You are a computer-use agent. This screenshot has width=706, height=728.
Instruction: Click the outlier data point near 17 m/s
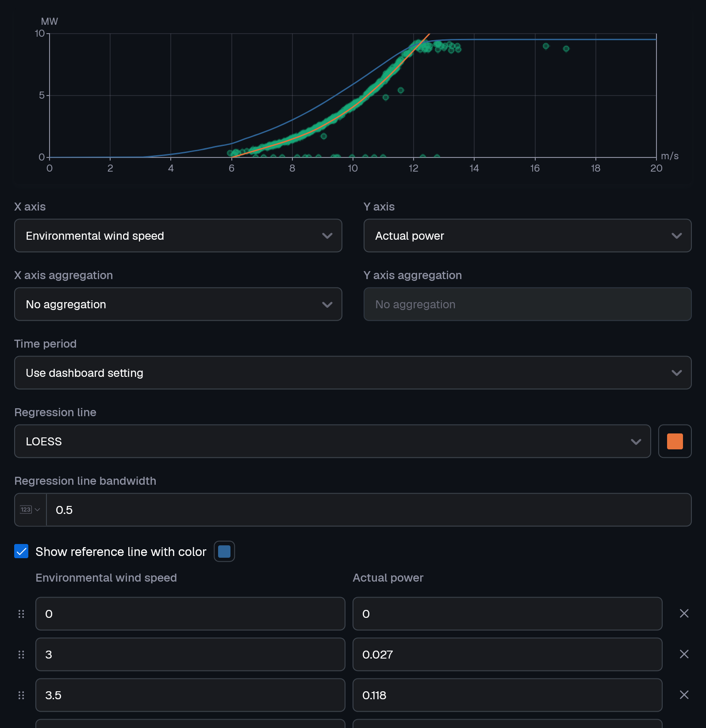click(x=566, y=49)
